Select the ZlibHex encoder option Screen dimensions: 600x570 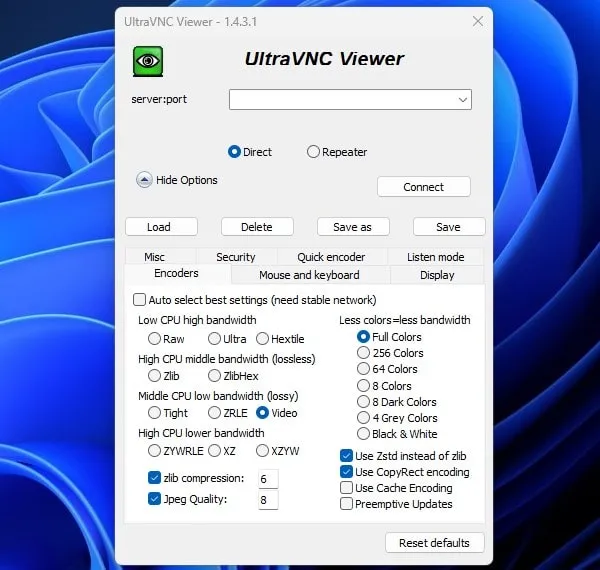(x=214, y=376)
